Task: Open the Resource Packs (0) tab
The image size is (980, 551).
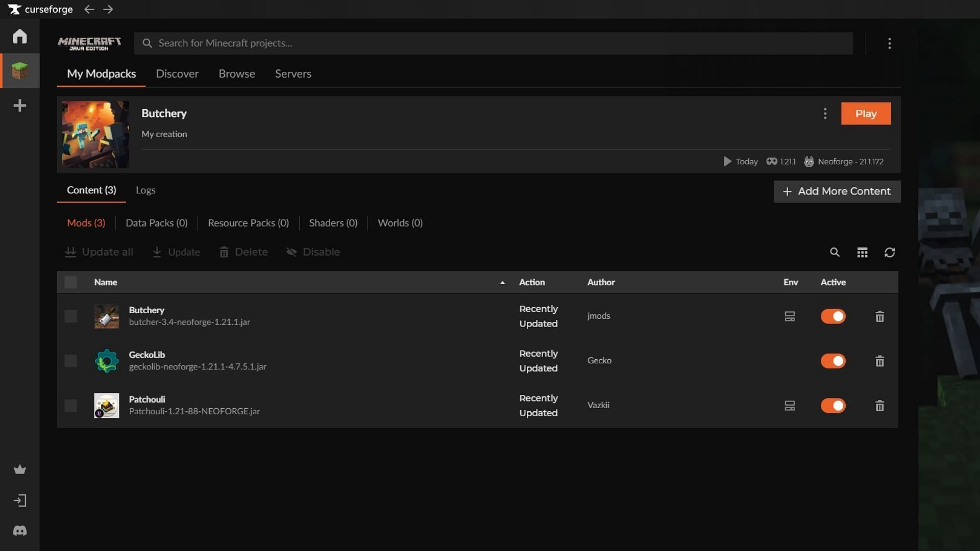Action: pos(248,223)
